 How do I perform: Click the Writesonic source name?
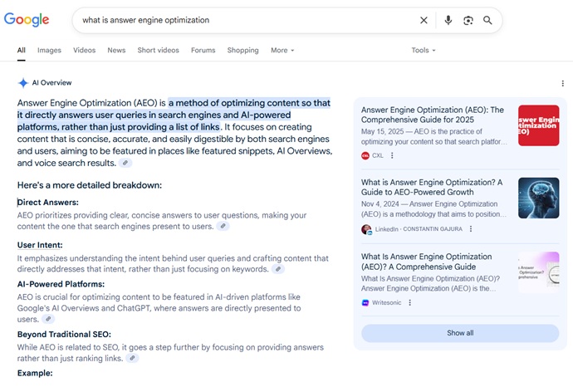pyautogui.click(x=387, y=302)
